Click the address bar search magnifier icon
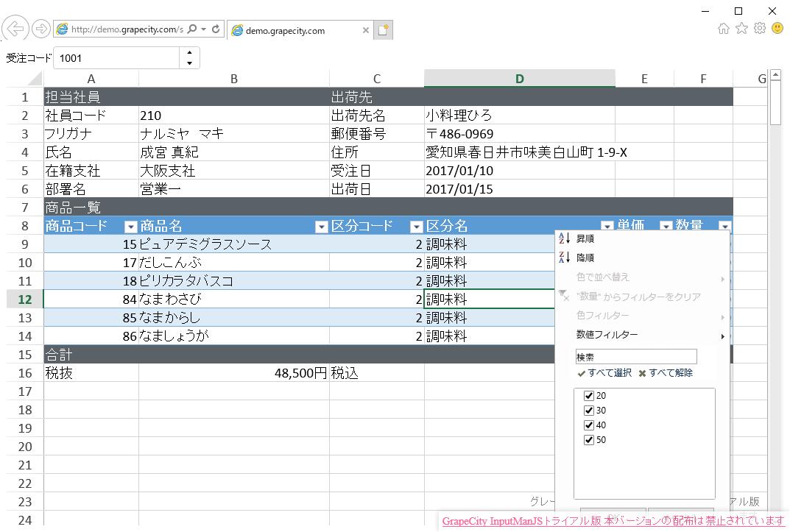 click(192, 29)
